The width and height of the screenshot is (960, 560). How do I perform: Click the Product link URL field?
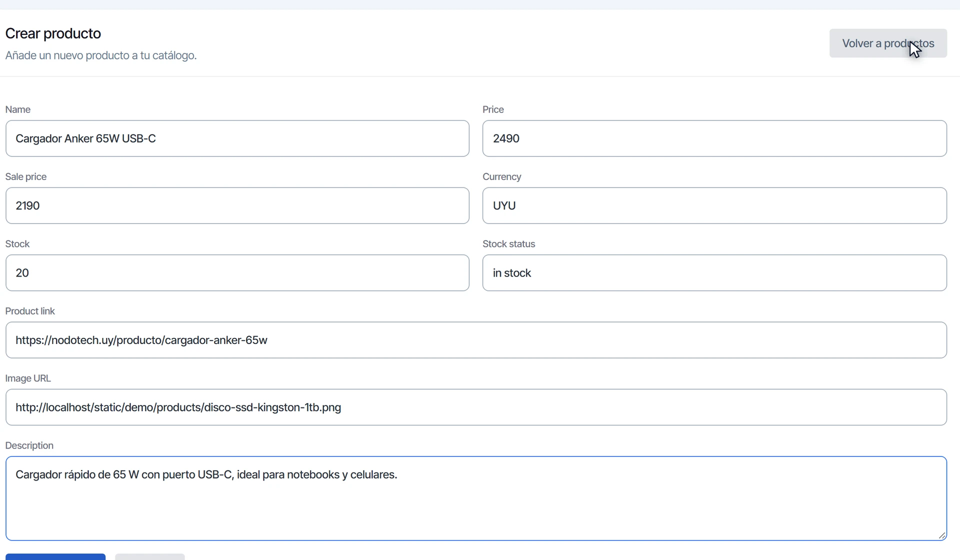[476, 340]
